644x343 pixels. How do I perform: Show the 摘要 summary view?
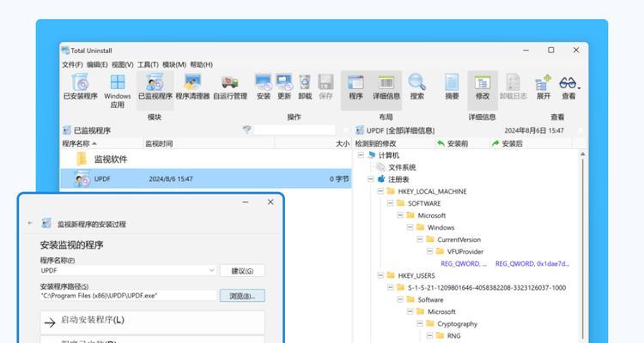point(452,82)
